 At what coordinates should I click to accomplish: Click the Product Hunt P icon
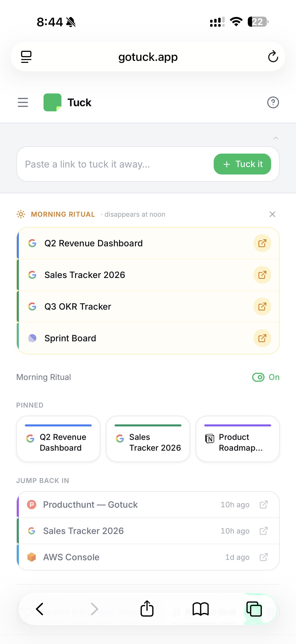pyautogui.click(x=32, y=505)
